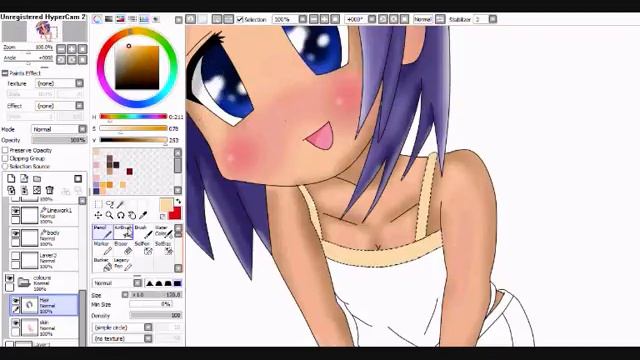The width and height of the screenshot is (640, 360).
Task: Hide the Hair layer
Action: (x=16, y=301)
